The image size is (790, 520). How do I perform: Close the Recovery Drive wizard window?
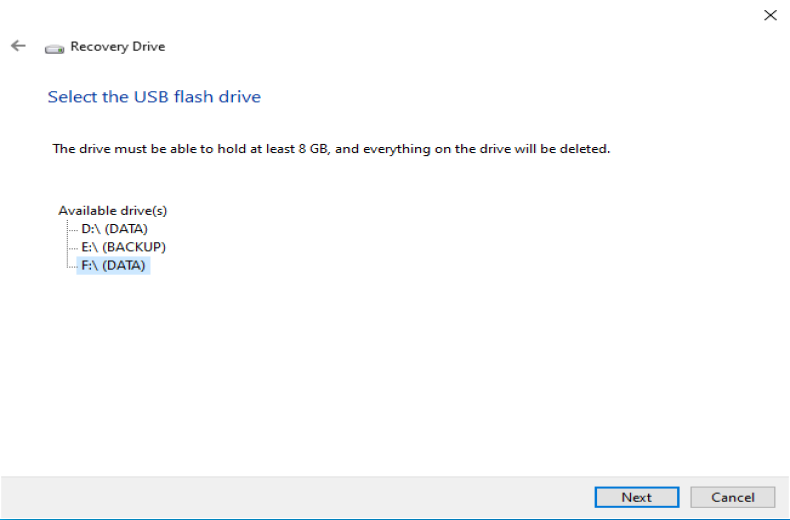769,15
